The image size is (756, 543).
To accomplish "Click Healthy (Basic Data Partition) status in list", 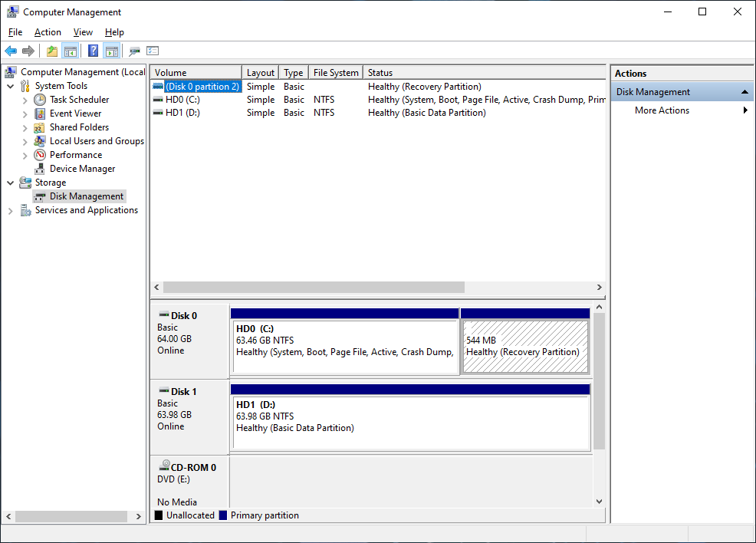I will [x=427, y=113].
